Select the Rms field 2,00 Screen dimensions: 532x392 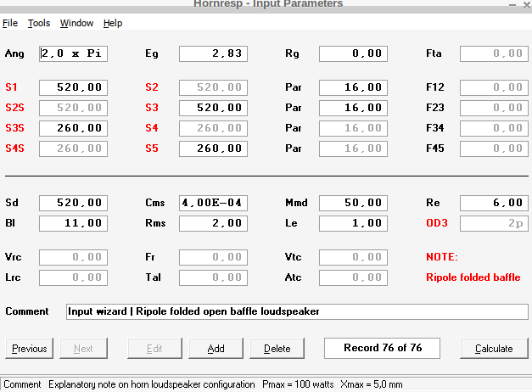(x=214, y=223)
